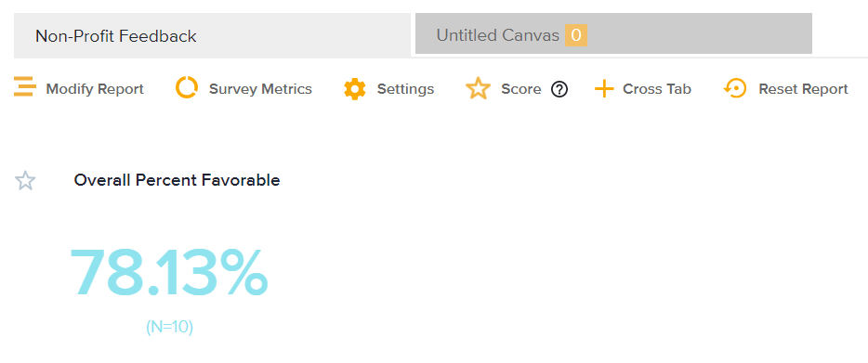Click the Cross Tab plus icon
868x363 pixels.
click(x=604, y=88)
